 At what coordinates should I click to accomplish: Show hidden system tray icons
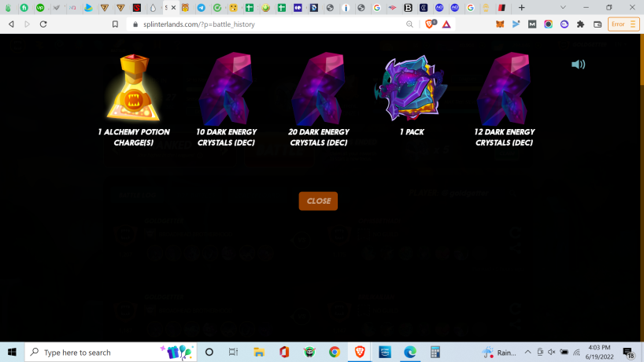527,352
